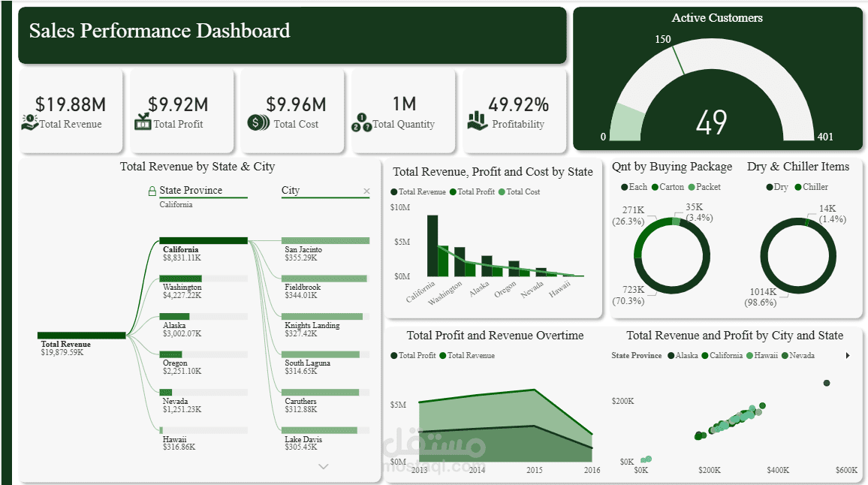Toggle Total Revenue legend in state chart
Viewport: 868px width, 485px height.
coord(418,191)
